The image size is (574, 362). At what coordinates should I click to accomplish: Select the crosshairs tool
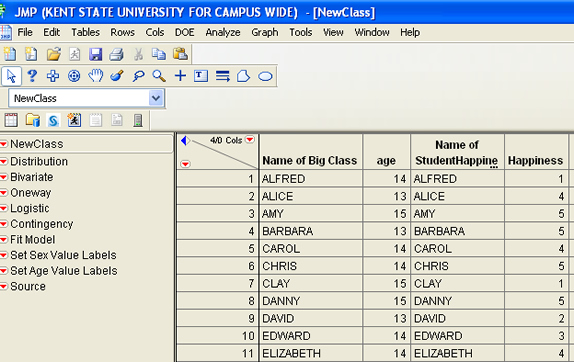(180, 76)
